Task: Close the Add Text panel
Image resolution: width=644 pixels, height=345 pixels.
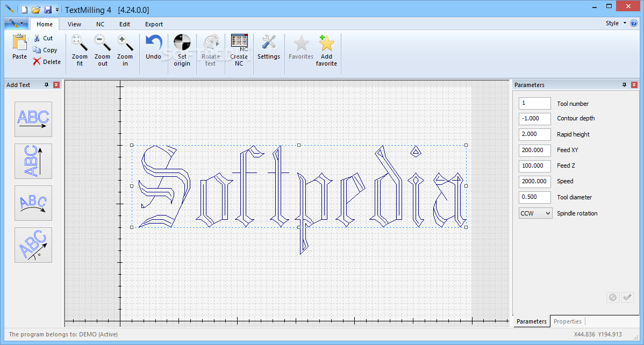Action: [x=56, y=84]
